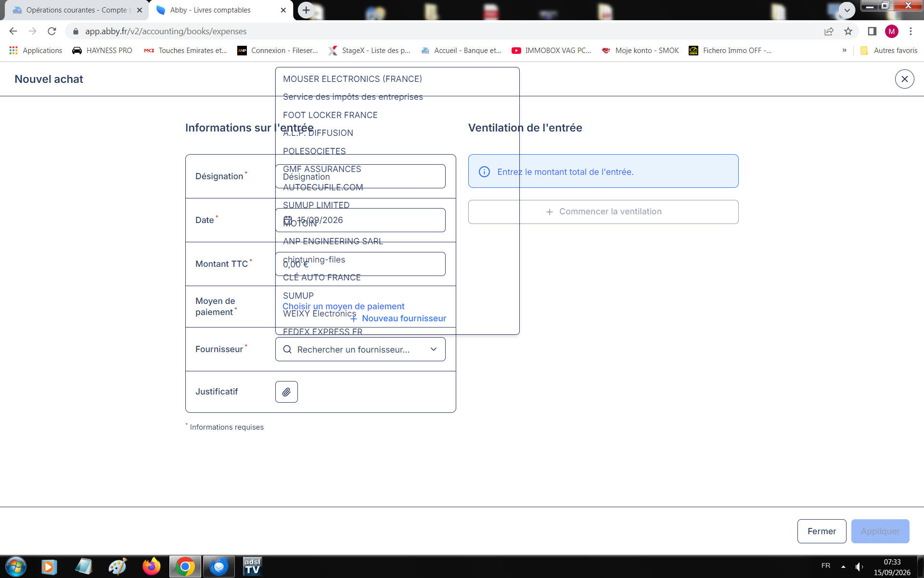Open the Accueil - Banque bookmark
Viewport: 924px width, 578px height.
461,51
